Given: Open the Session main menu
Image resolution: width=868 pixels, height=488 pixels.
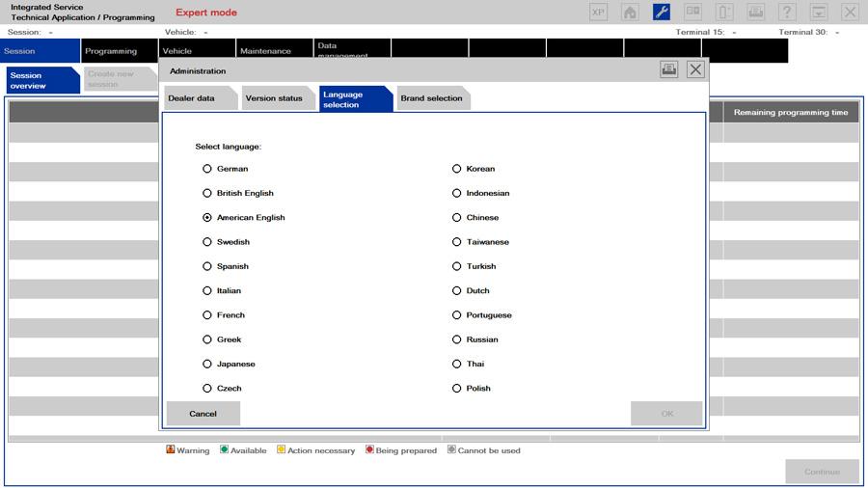Looking at the screenshot, I should (x=40, y=51).
